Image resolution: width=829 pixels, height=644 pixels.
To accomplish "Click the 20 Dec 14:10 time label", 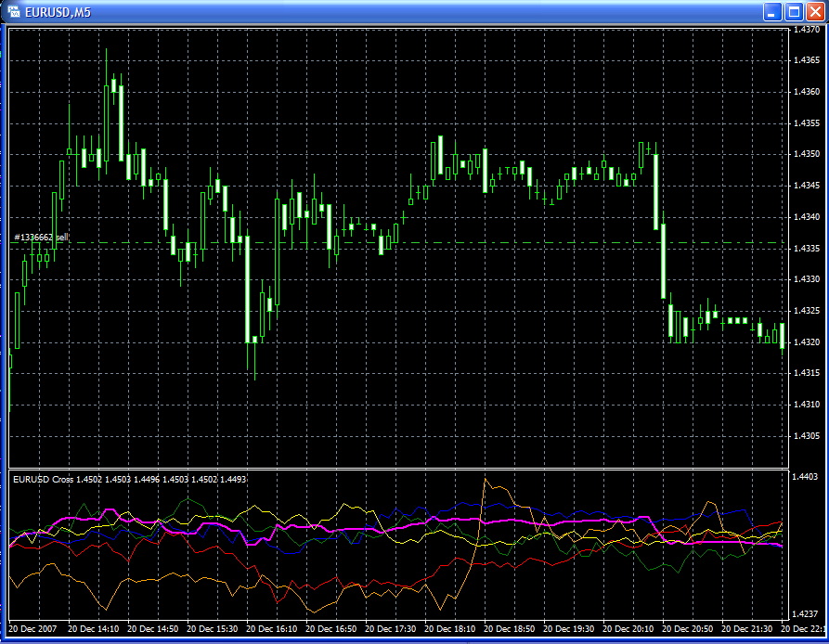I will click(94, 628).
